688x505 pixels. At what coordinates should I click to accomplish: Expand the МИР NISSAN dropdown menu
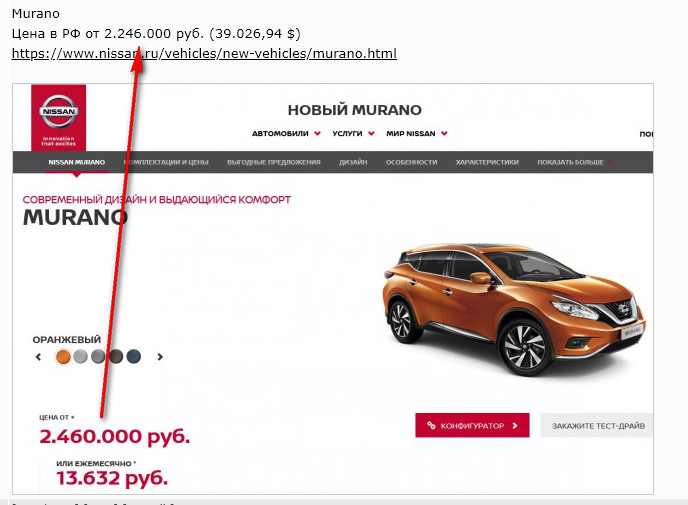(x=416, y=133)
